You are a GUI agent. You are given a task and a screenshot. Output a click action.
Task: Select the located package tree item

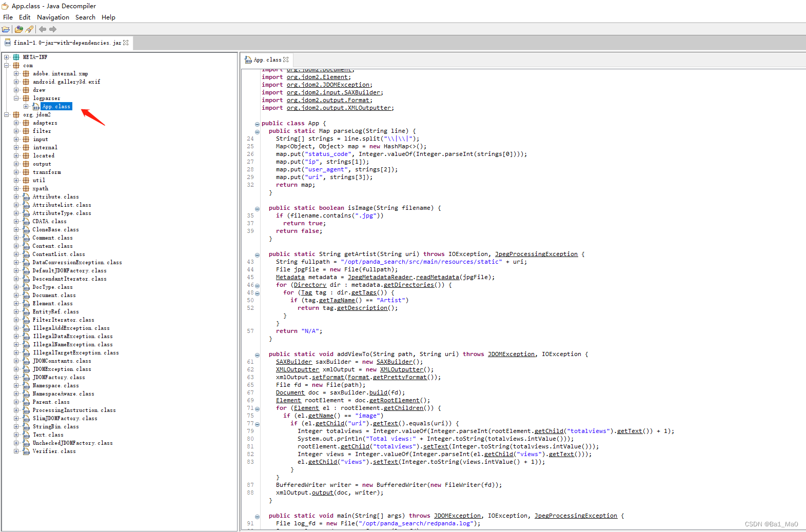coord(44,155)
